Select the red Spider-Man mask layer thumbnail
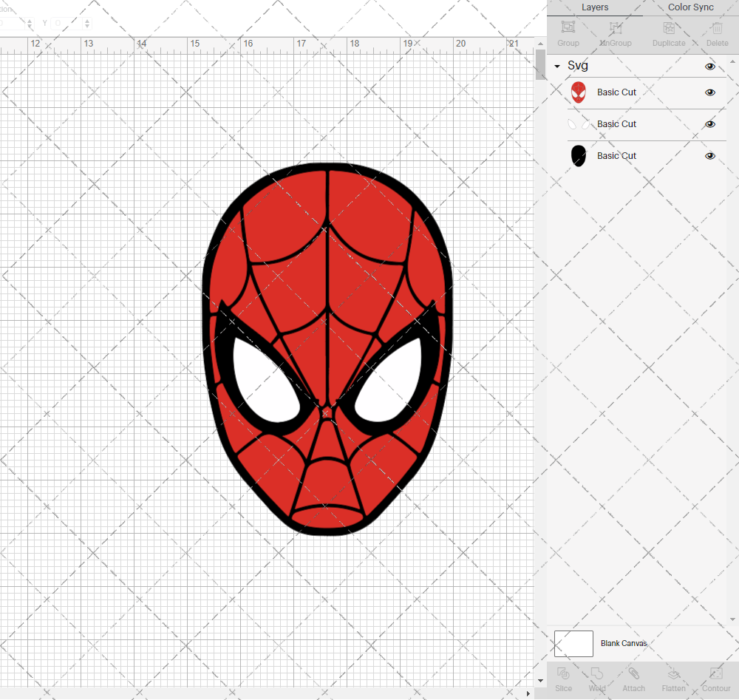 [579, 92]
